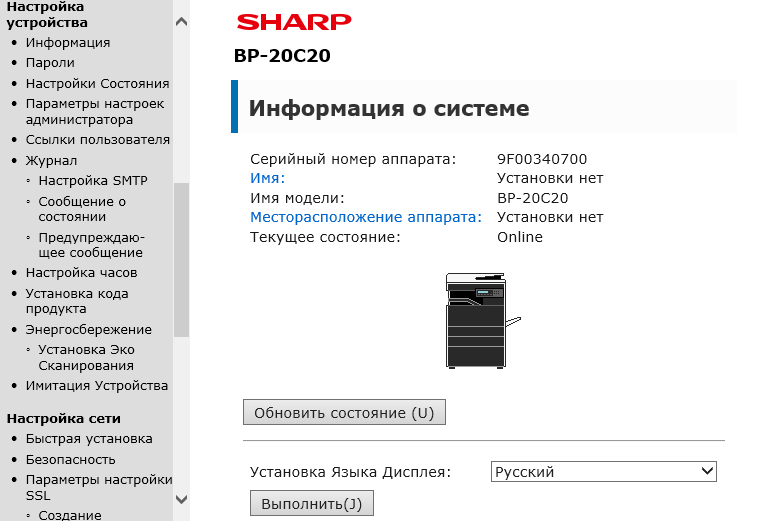Select Сообщение о состоянии sub-item
The image size is (778, 521).
(82, 209)
